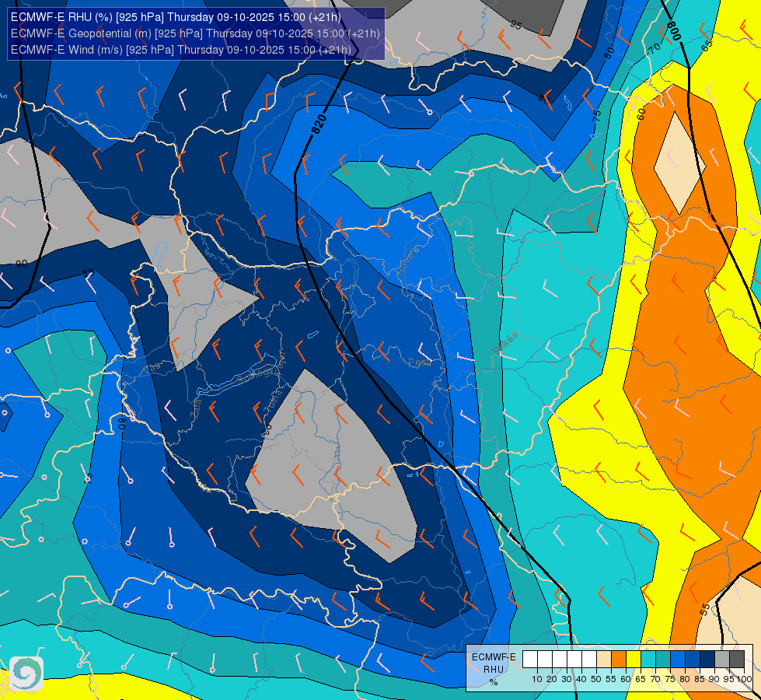Select the ECMWF-E Geopotential (m) title line

point(195,33)
